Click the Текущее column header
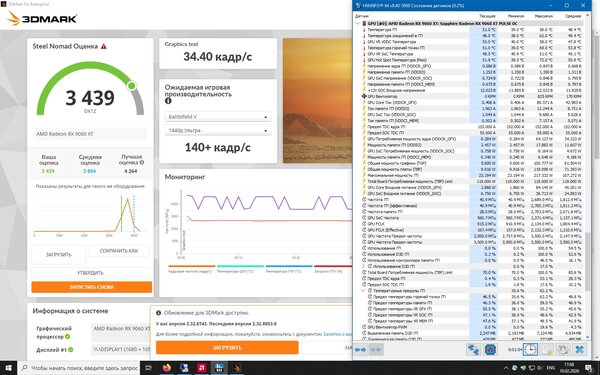Screen dimensions: 600x375 [487, 16]
